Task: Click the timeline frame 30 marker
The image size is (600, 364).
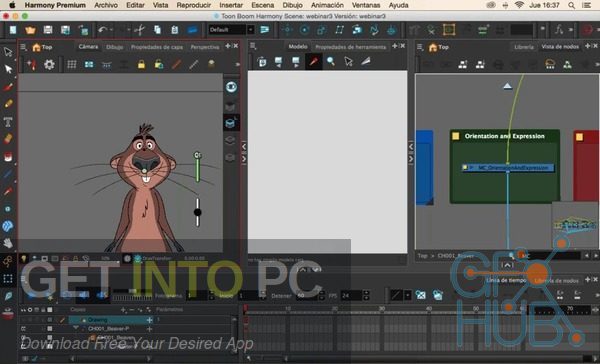Action: tap(382, 309)
